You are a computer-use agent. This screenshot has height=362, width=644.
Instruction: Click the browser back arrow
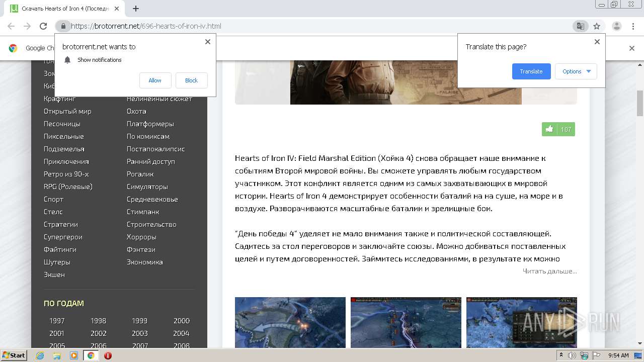tap(11, 26)
